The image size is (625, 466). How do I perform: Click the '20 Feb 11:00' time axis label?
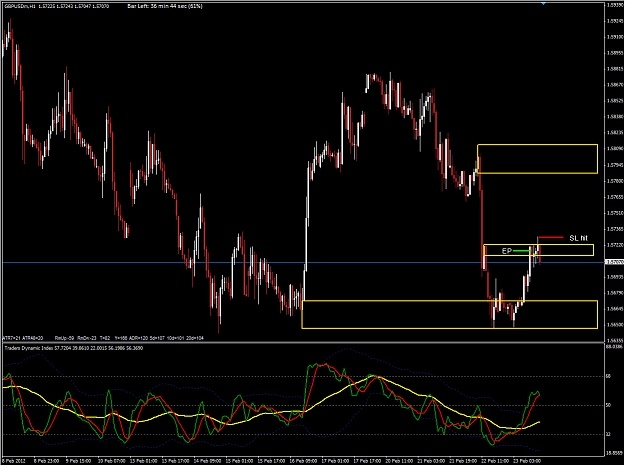point(399,461)
